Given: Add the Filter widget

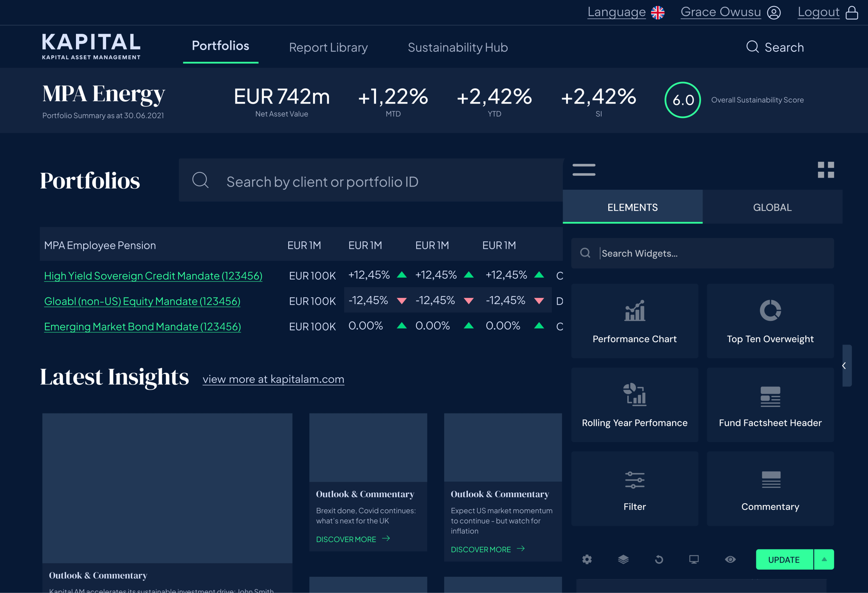Looking at the screenshot, I should [635, 489].
